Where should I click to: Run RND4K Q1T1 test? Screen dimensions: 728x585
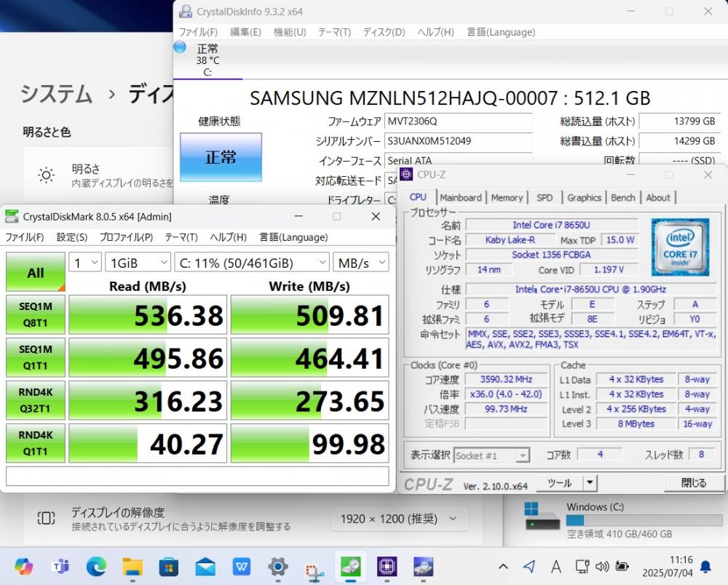[x=35, y=443]
